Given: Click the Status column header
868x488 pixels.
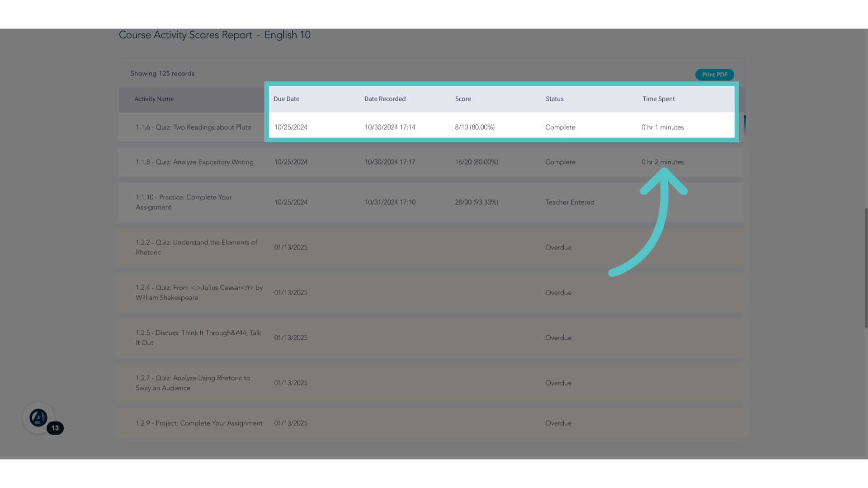Looking at the screenshot, I should (554, 99).
